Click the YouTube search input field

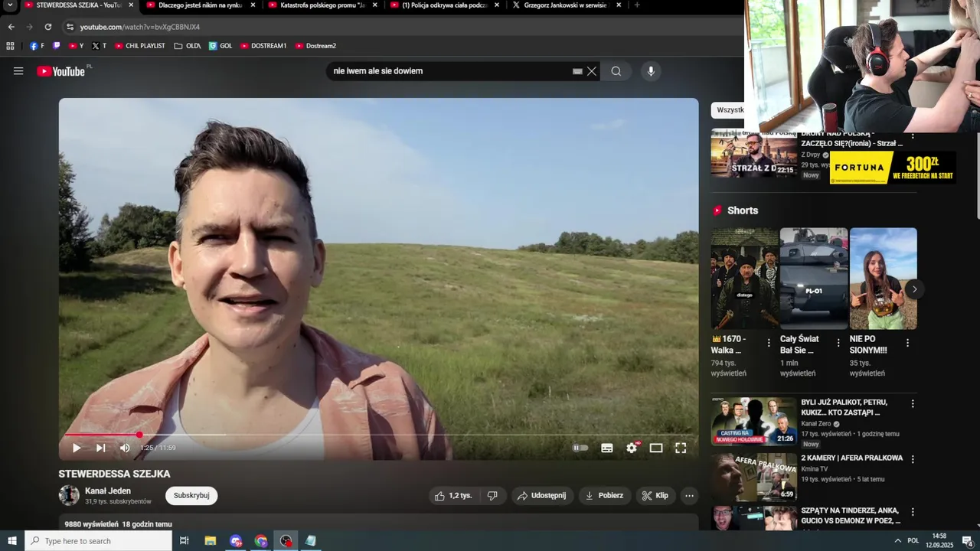450,71
